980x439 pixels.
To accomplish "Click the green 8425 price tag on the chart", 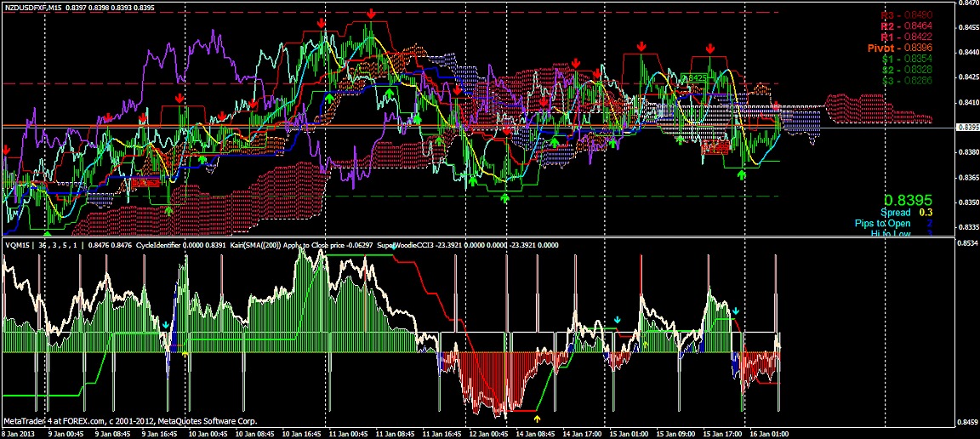I will [x=695, y=77].
